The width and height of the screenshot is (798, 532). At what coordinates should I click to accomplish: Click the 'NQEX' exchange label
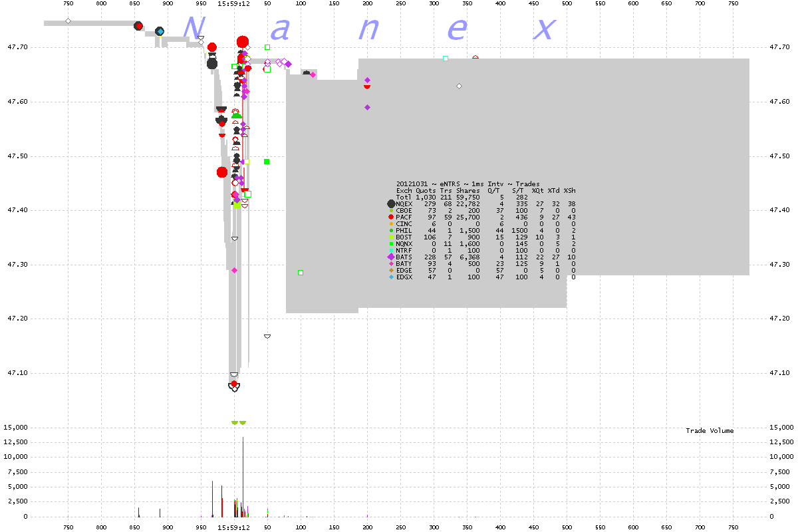coord(404,203)
